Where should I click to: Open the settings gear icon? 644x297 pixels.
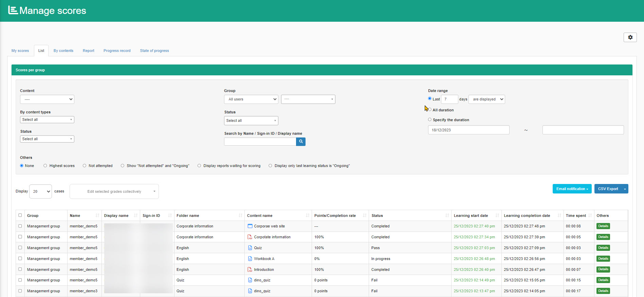pyautogui.click(x=630, y=37)
